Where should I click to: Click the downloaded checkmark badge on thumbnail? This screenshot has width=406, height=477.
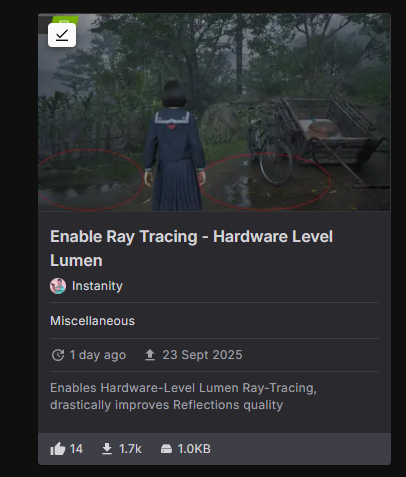[x=62, y=35]
